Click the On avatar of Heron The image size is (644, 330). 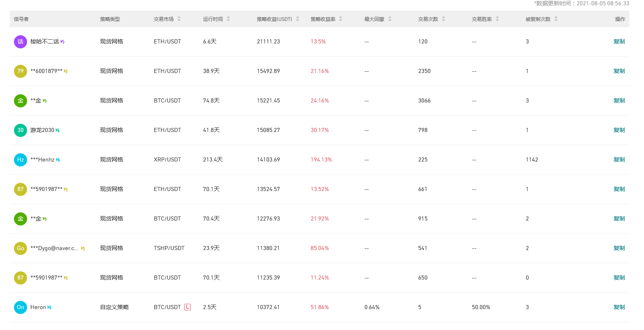21,307
